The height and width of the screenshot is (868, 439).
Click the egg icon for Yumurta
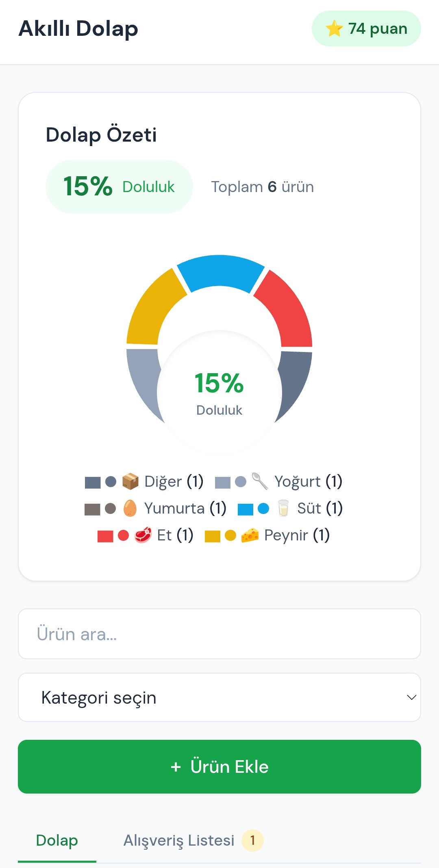[130, 508]
